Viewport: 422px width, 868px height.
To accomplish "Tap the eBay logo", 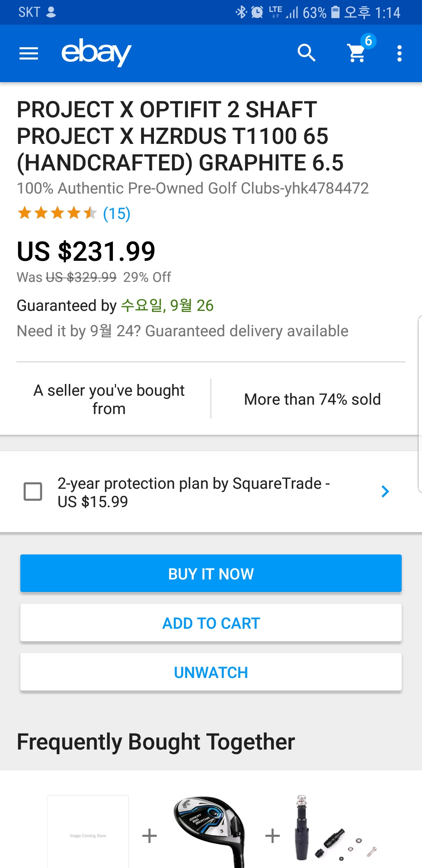I will [96, 53].
